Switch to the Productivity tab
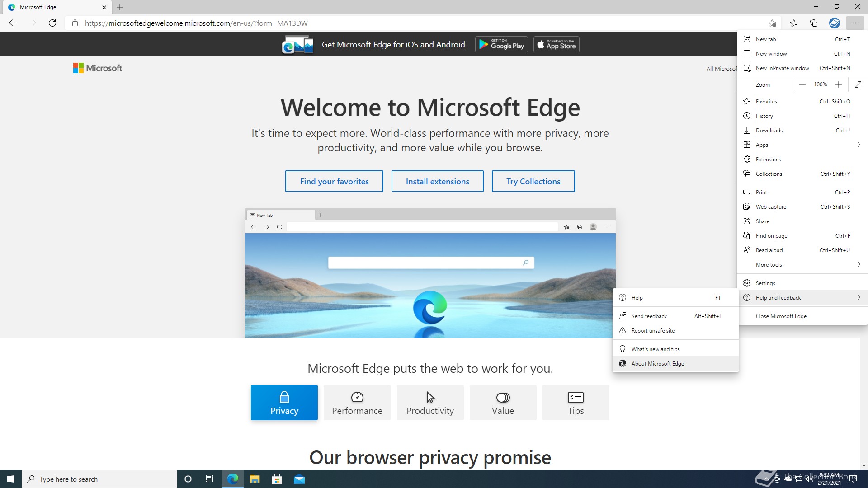This screenshot has width=868, height=488. [430, 403]
